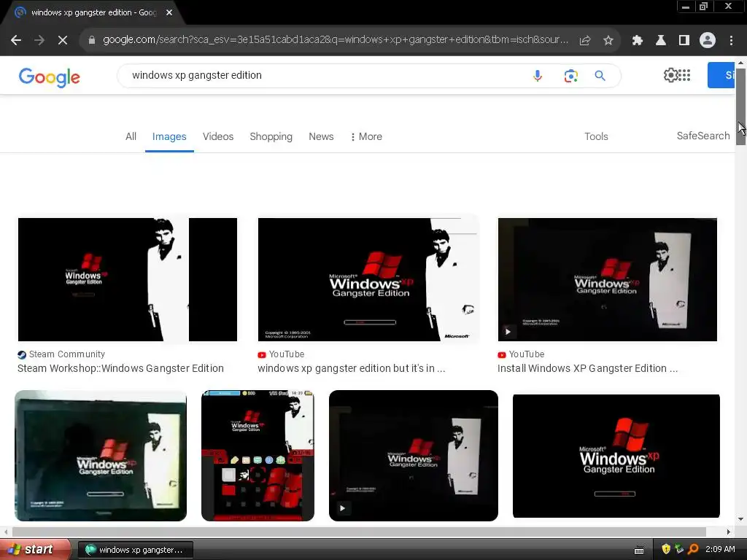The height and width of the screenshot is (560, 747).
Task: Click the orange magnifier tray icon
Action: pyautogui.click(x=693, y=549)
